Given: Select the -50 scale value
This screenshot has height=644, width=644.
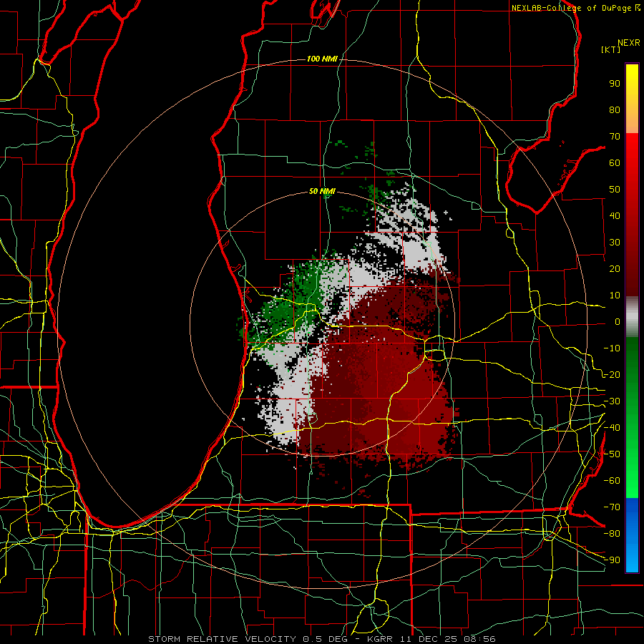Looking at the screenshot, I should [612, 454].
